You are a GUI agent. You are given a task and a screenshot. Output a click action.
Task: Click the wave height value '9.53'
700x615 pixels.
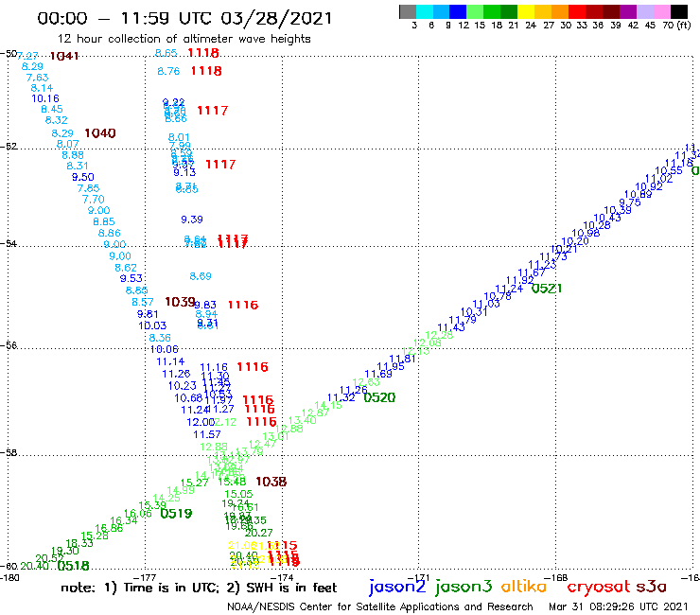(131, 278)
